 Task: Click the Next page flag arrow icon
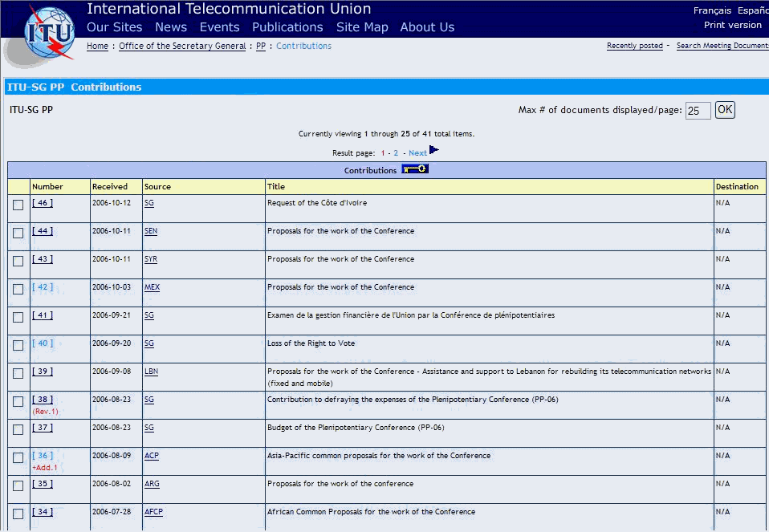pyautogui.click(x=434, y=149)
